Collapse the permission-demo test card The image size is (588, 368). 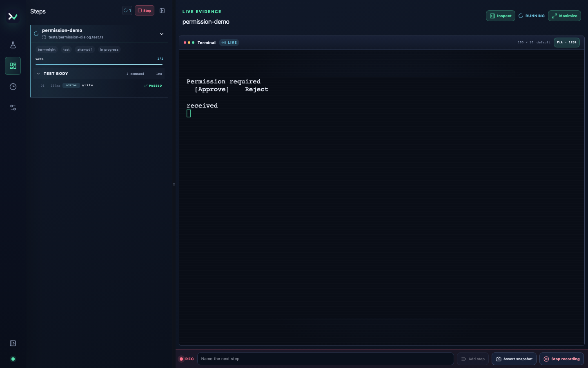(162, 34)
